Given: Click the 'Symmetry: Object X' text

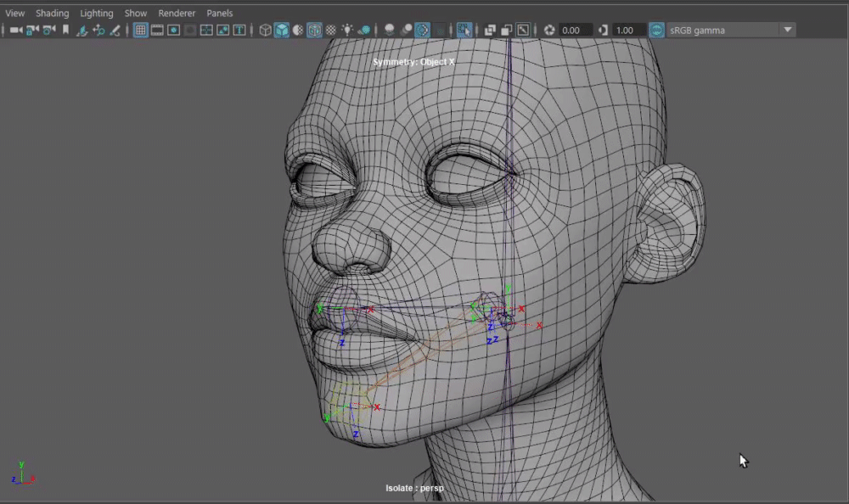Looking at the screenshot, I should pos(413,62).
